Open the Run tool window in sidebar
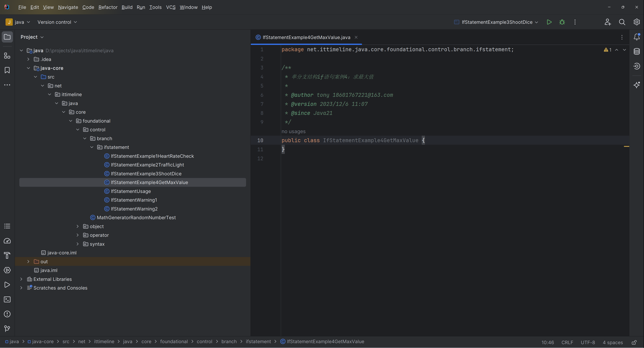 pyautogui.click(x=7, y=285)
